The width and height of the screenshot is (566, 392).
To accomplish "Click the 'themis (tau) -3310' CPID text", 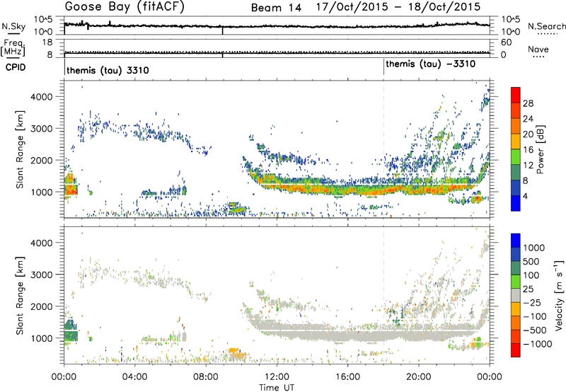I will pyautogui.click(x=430, y=64).
